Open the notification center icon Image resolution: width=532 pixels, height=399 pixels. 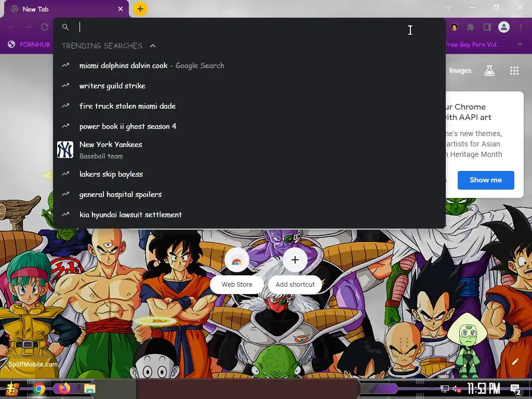[x=516, y=389]
